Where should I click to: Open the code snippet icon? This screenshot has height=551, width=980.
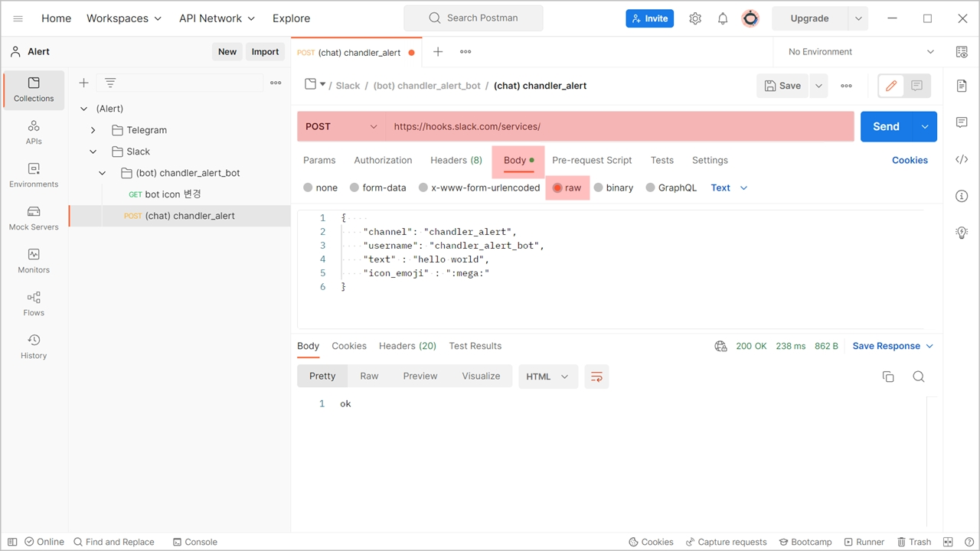(x=962, y=159)
